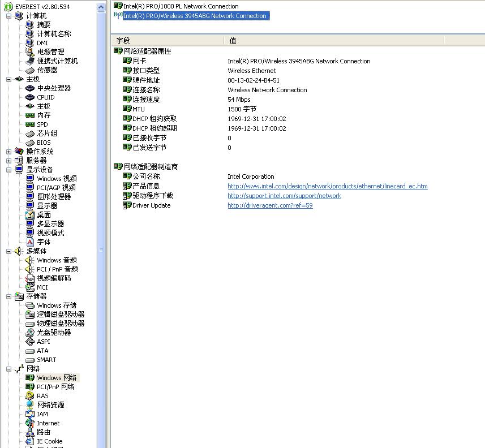This screenshot has height=448, width=485.
Task: Select the IE Cookie icon
Action: (x=30, y=441)
